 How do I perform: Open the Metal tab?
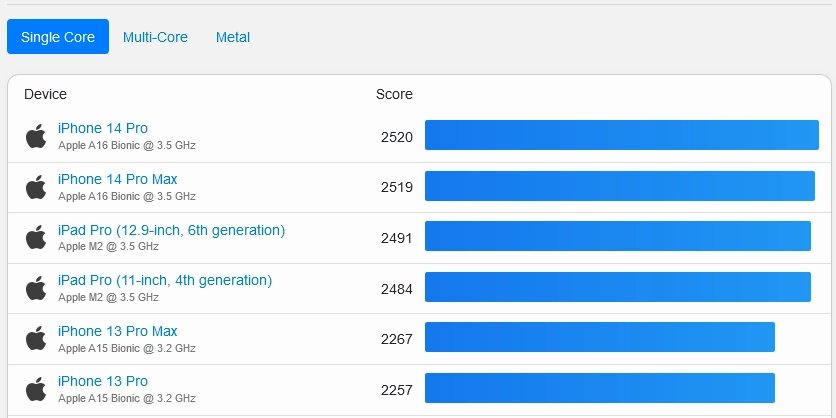pos(232,37)
